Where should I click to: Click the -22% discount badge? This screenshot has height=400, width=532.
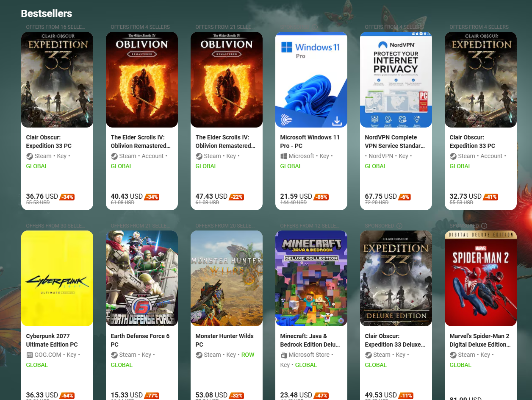pyautogui.click(x=237, y=197)
